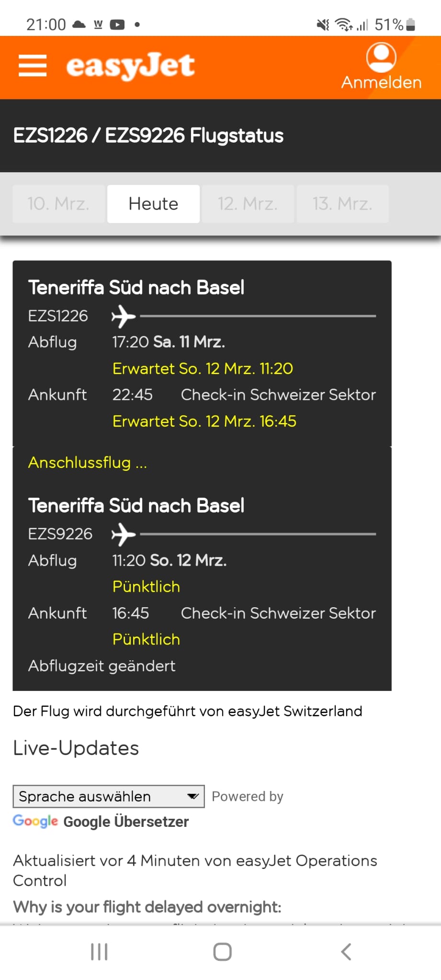441x980 pixels.
Task: Tap the Android recent apps icon
Action: [99, 952]
